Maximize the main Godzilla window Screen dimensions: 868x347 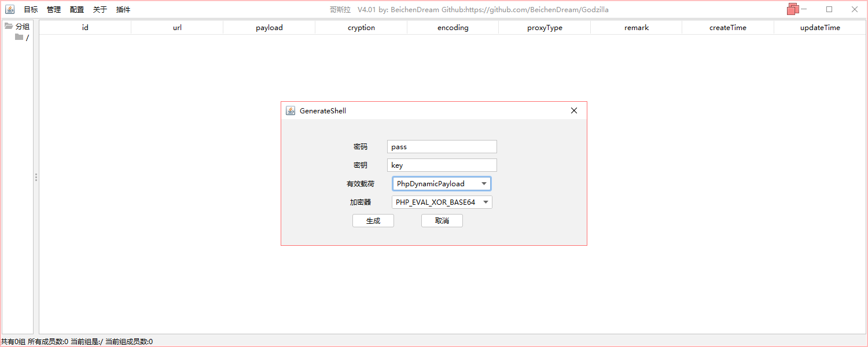(x=829, y=9)
